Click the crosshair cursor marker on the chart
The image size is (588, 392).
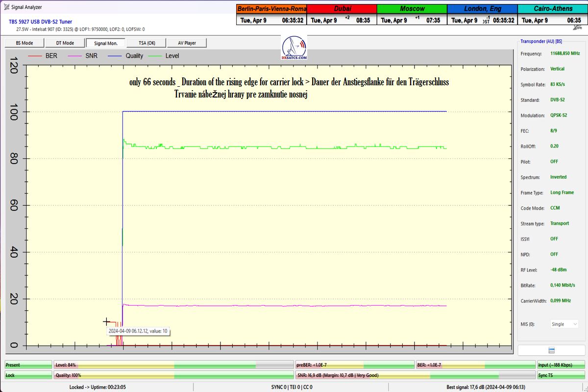tap(106, 321)
